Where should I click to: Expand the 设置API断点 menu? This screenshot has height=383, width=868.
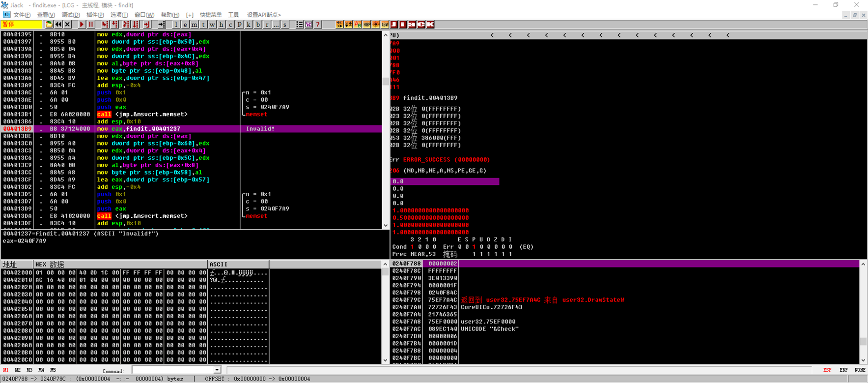click(x=264, y=15)
